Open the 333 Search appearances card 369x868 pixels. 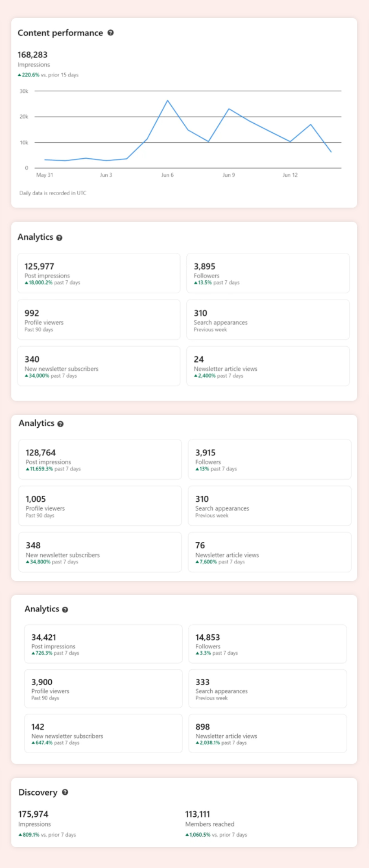coord(268,689)
